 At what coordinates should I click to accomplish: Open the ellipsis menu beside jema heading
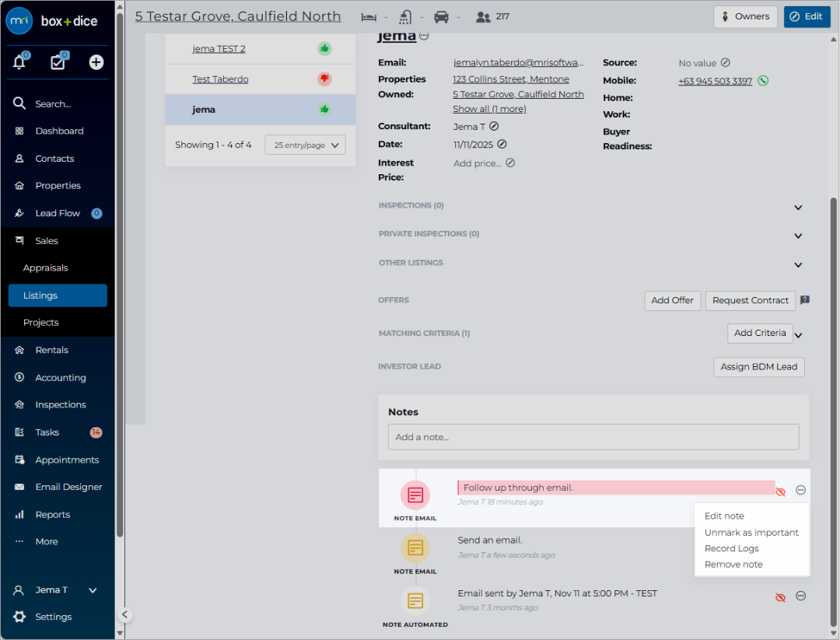pyautogui.click(x=424, y=36)
